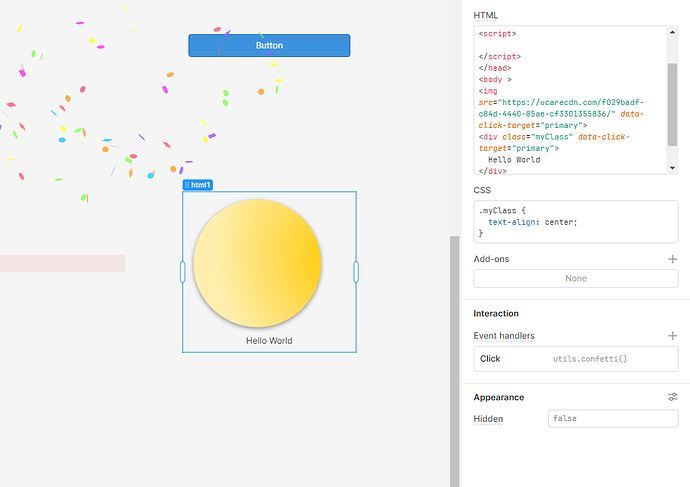This screenshot has width=690, height=487.
Task: Add a new add-on with the plus icon
Action: tap(672, 259)
